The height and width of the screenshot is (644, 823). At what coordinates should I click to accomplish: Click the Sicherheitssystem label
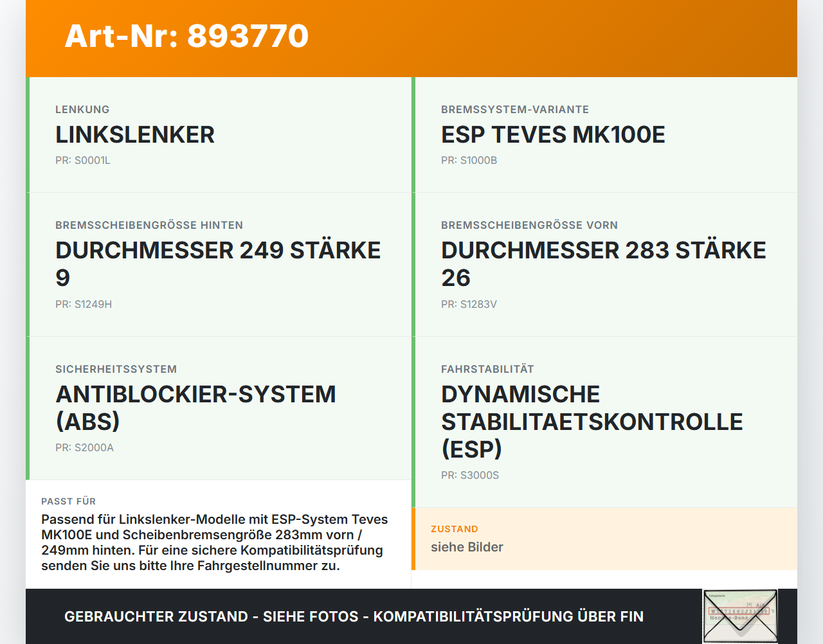(x=116, y=370)
